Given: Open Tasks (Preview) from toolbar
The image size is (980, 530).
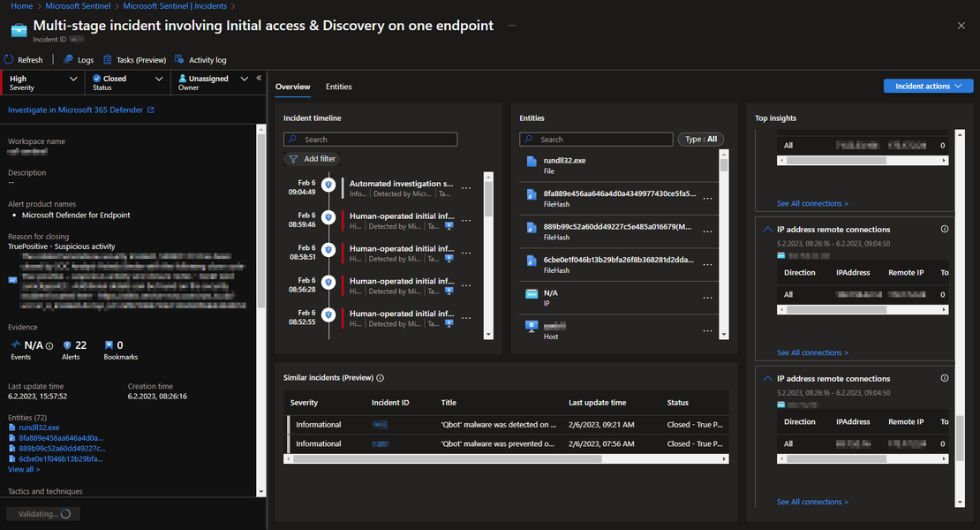Looking at the screenshot, I should tap(134, 60).
